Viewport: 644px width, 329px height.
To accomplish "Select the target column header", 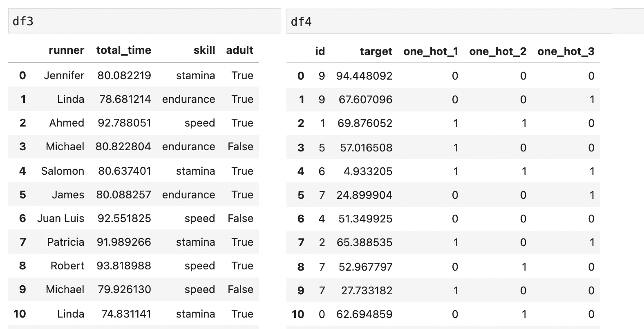I will (x=376, y=51).
